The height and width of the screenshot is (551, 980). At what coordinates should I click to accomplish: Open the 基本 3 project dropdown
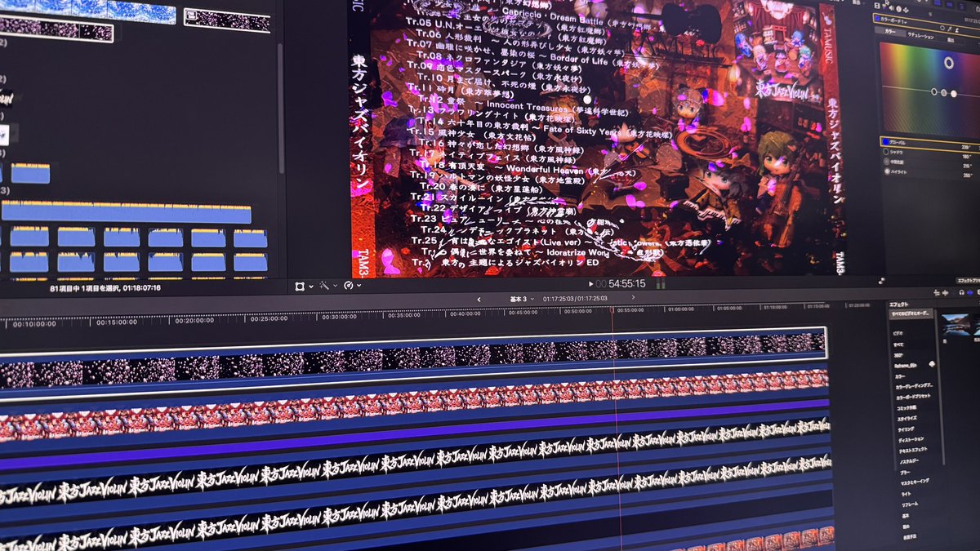521,300
